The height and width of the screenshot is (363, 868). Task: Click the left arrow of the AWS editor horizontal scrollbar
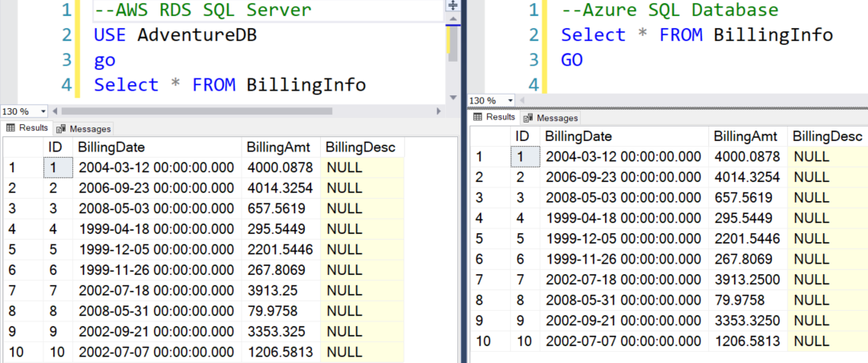tap(55, 111)
